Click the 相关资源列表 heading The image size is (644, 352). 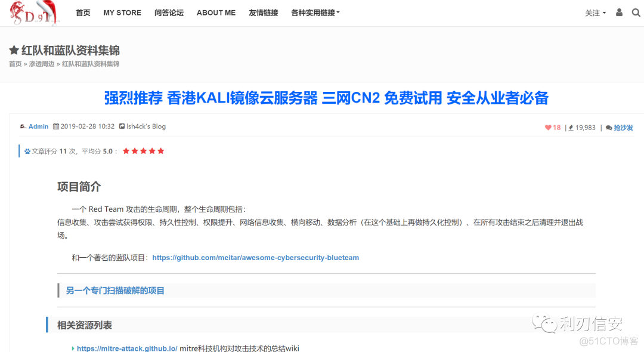85,325
